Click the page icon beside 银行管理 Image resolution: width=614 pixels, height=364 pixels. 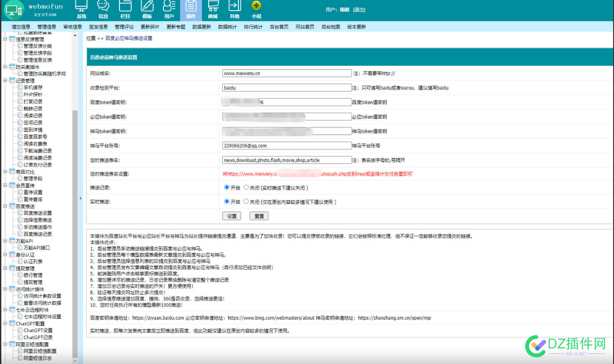(x=20, y=275)
